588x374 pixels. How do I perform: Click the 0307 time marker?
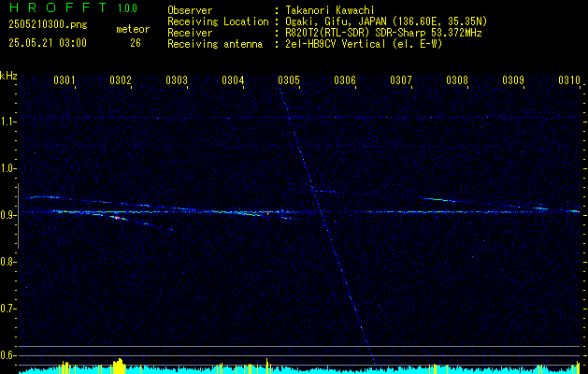pyautogui.click(x=401, y=79)
